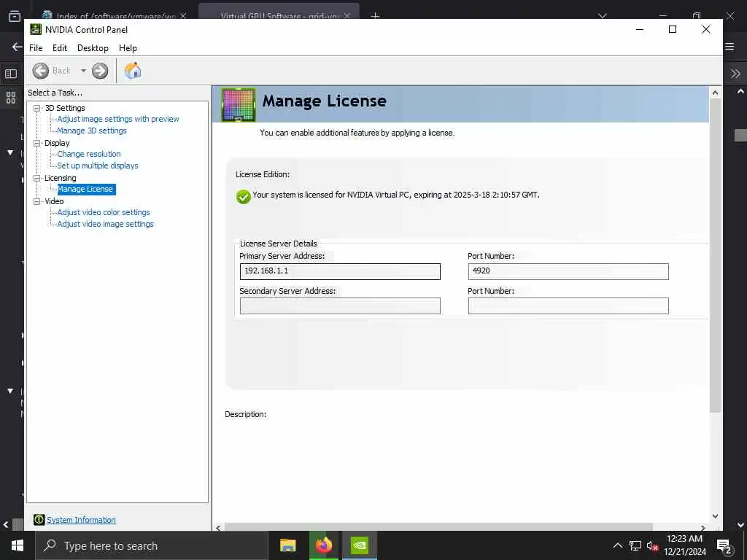Open the Windows Start menu
Viewport: 747px width, 560px height.
[x=18, y=545]
